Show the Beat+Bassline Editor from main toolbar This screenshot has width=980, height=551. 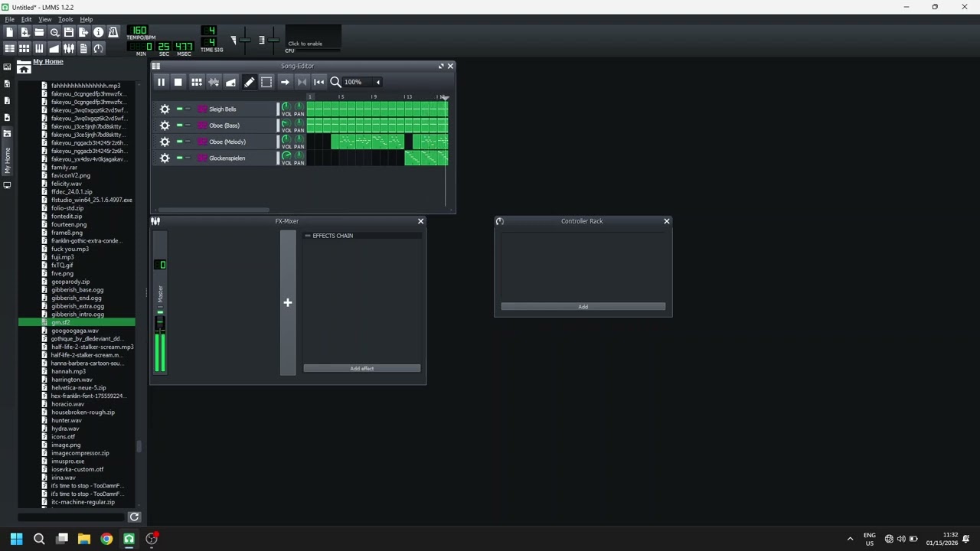coord(24,48)
